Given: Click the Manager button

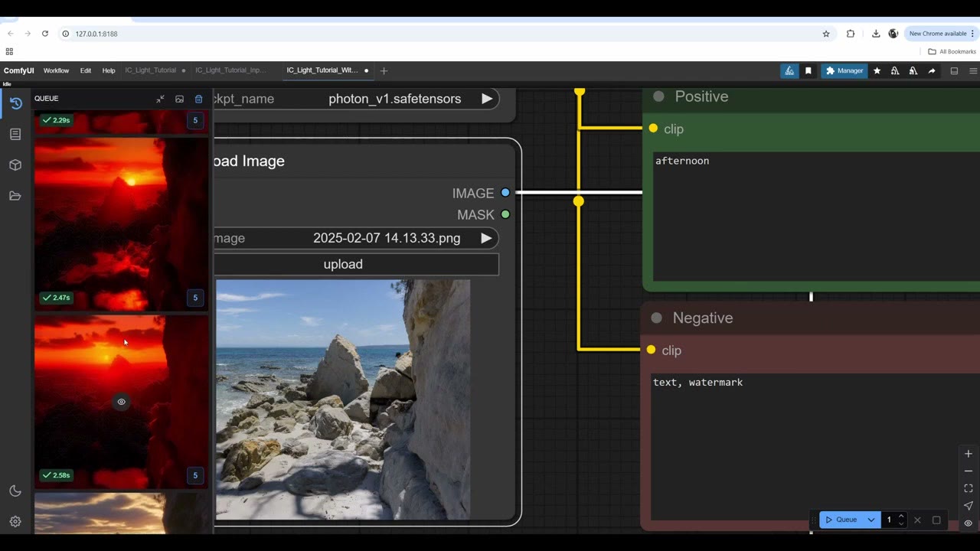Looking at the screenshot, I should pyautogui.click(x=844, y=70).
